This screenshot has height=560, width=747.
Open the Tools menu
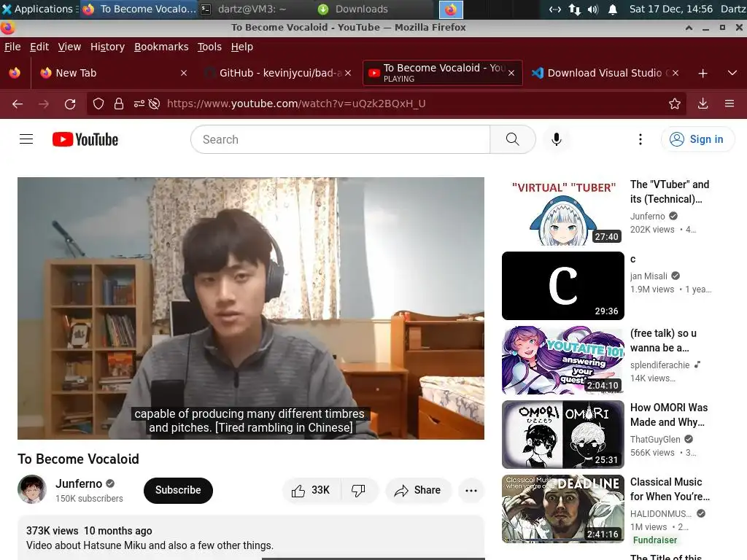[209, 47]
